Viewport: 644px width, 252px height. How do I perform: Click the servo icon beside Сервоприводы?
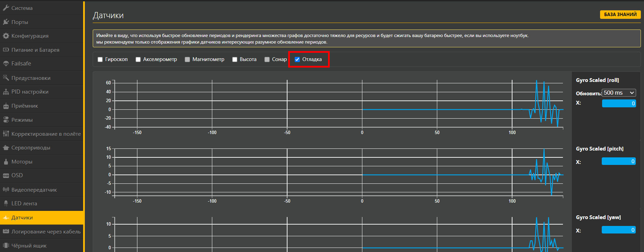coord(6,147)
